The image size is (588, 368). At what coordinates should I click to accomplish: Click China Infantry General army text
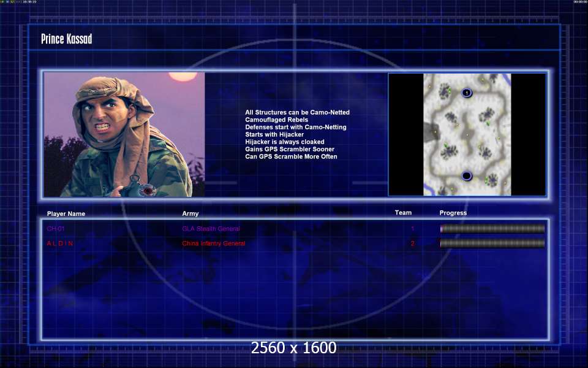(213, 243)
